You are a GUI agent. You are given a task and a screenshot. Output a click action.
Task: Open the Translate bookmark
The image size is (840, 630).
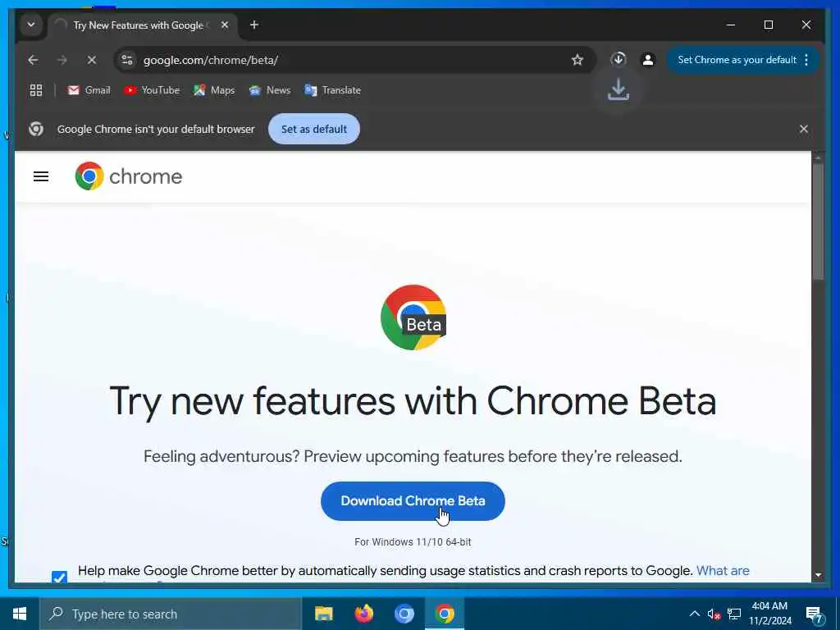333,90
